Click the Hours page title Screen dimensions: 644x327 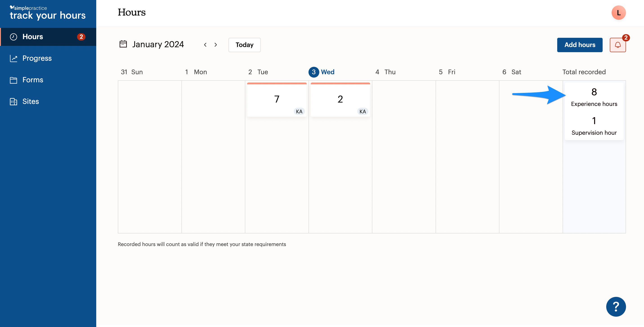point(132,12)
